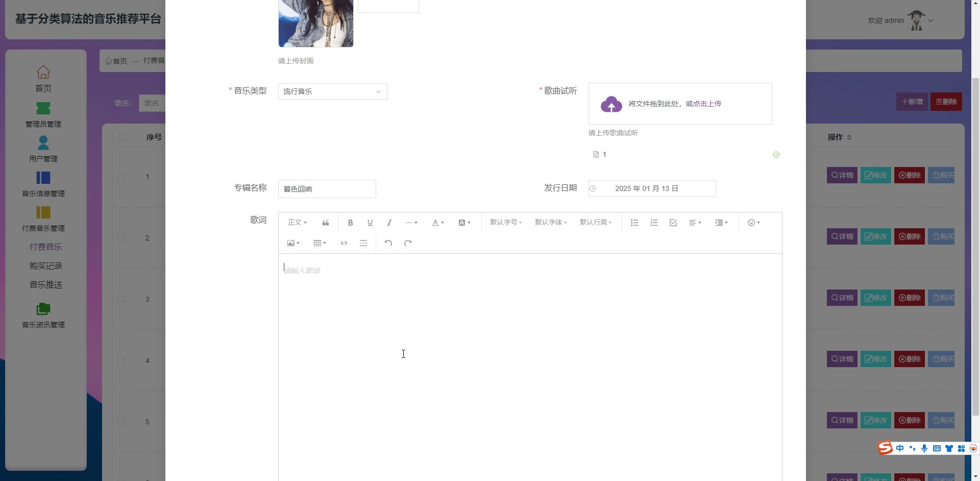The height and width of the screenshot is (481, 980).
Task: Click the 发行日期 date input field
Action: (652, 188)
